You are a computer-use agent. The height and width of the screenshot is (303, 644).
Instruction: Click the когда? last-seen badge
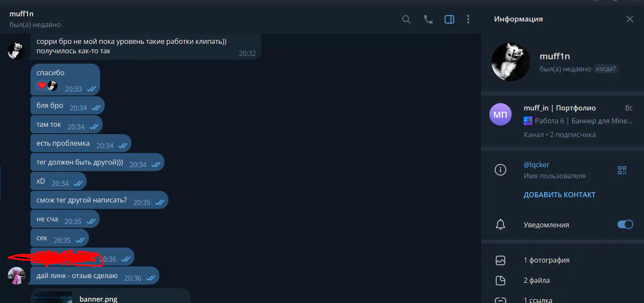point(606,69)
